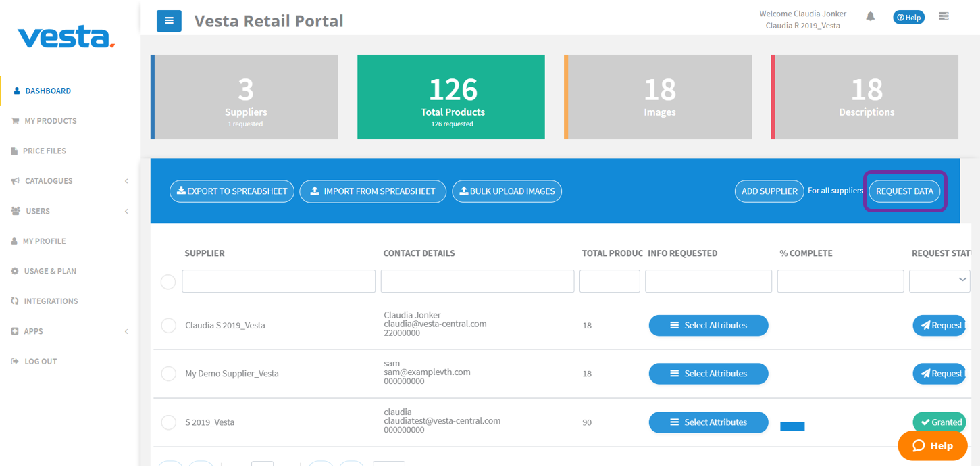Go to My Profile page
This screenshot has height=467, width=980.
click(45, 241)
